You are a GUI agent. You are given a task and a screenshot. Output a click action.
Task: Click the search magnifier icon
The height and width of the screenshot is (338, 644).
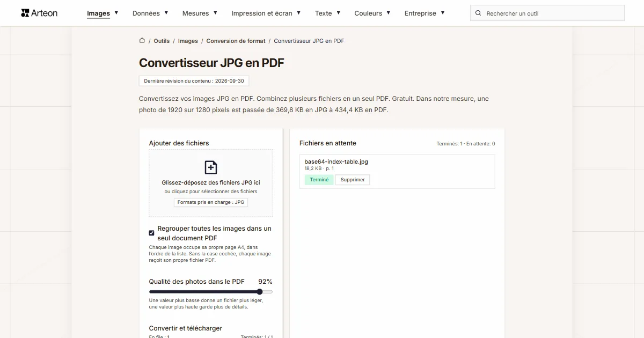(x=478, y=13)
